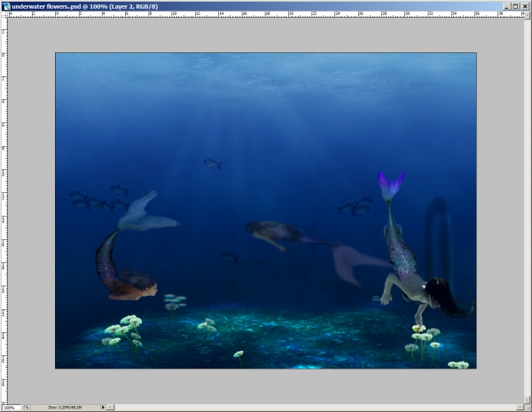Click the ruler origin corner box
The image size is (532, 412).
tap(4, 14)
